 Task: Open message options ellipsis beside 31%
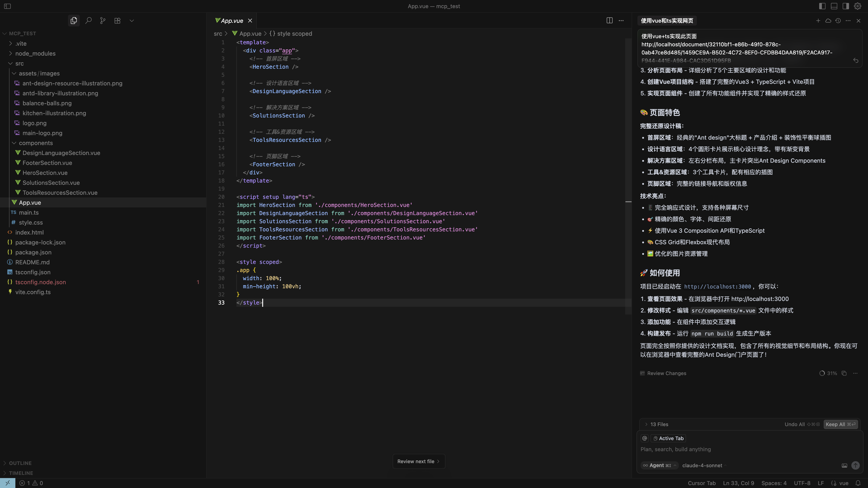coord(855,373)
